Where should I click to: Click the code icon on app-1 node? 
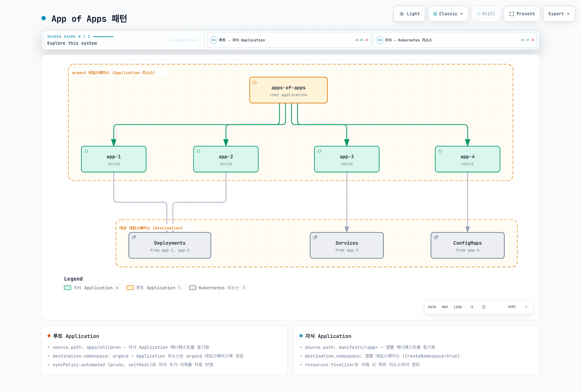tap(86, 151)
